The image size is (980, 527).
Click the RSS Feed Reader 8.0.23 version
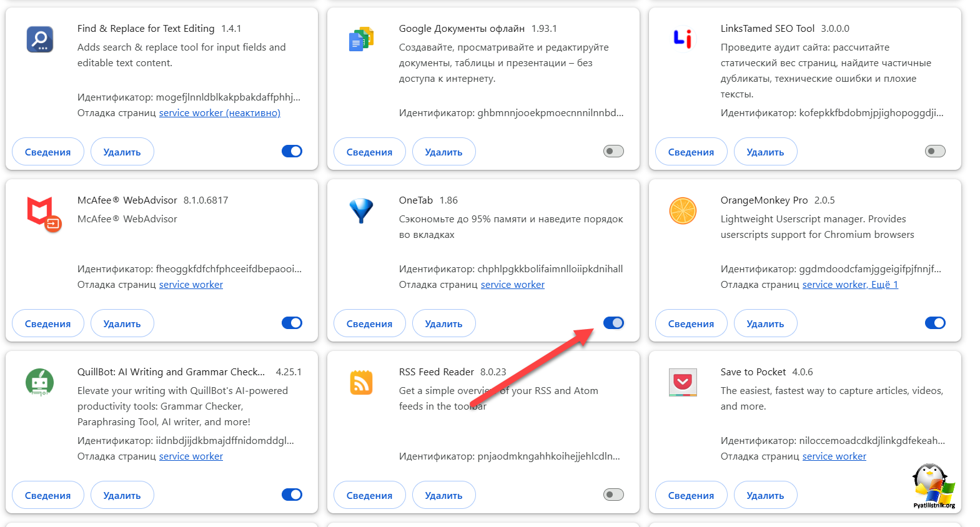click(x=493, y=372)
